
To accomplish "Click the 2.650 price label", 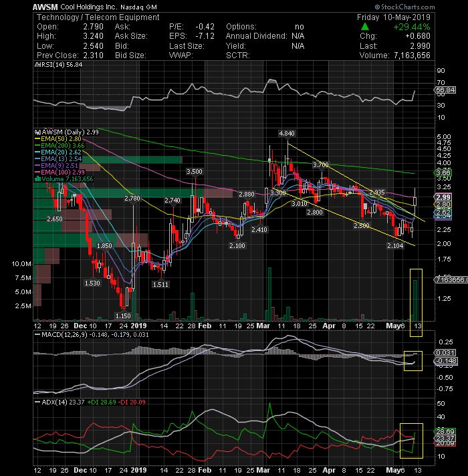I will click(x=55, y=219).
